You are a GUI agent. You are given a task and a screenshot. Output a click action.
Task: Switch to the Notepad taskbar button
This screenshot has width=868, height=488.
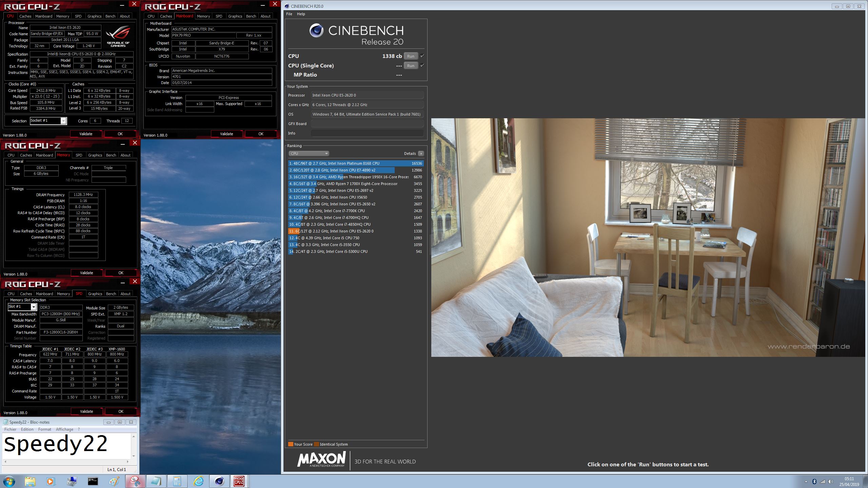point(156,481)
